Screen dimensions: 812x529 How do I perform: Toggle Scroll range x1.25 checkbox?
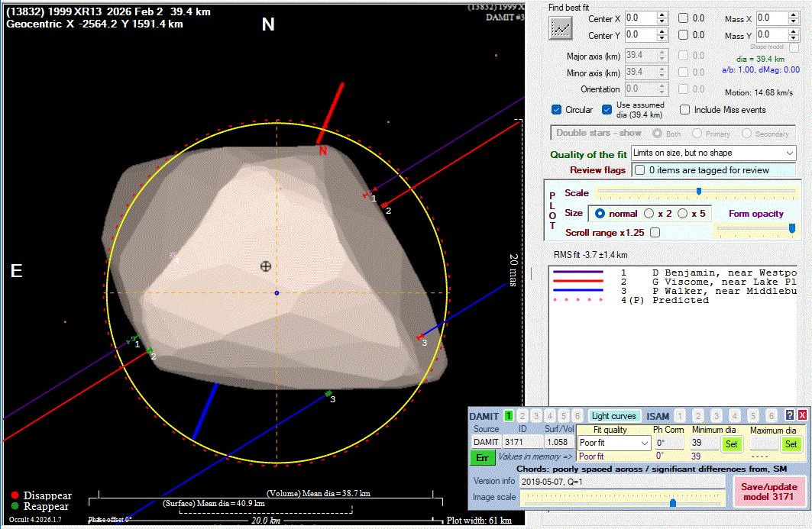655,232
